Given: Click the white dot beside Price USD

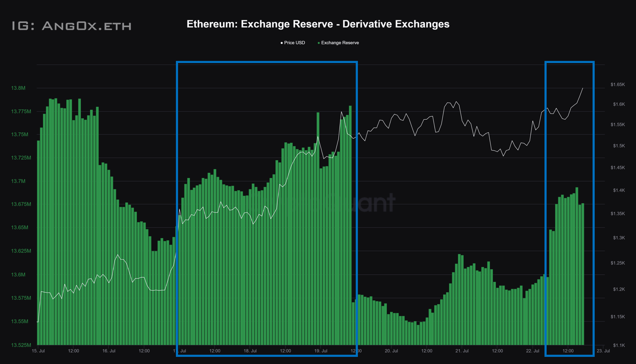Looking at the screenshot, I should [281, 43].
